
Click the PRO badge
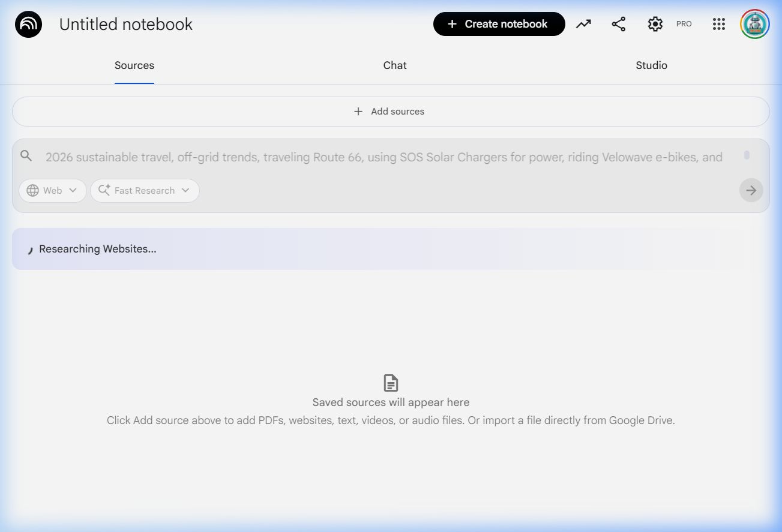[684, 24]
